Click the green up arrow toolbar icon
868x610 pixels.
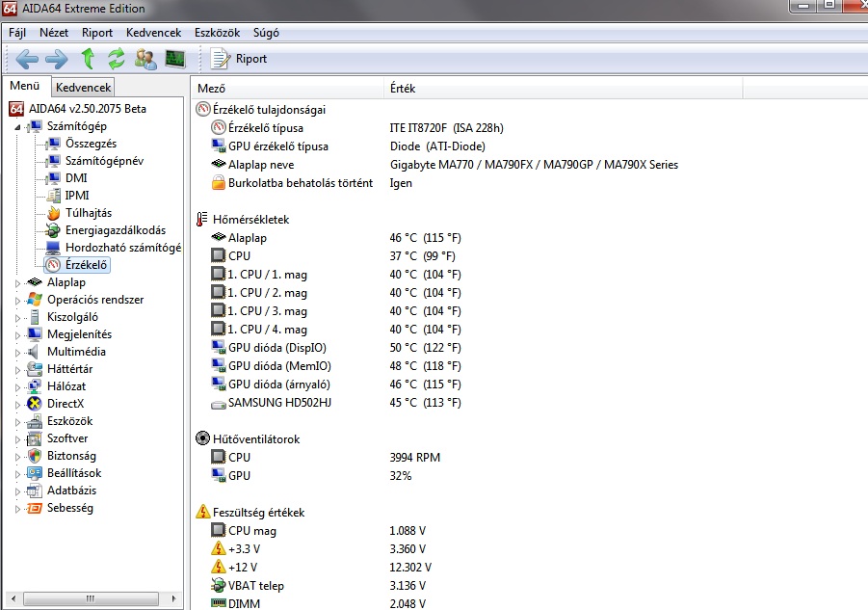pos(88,58)
